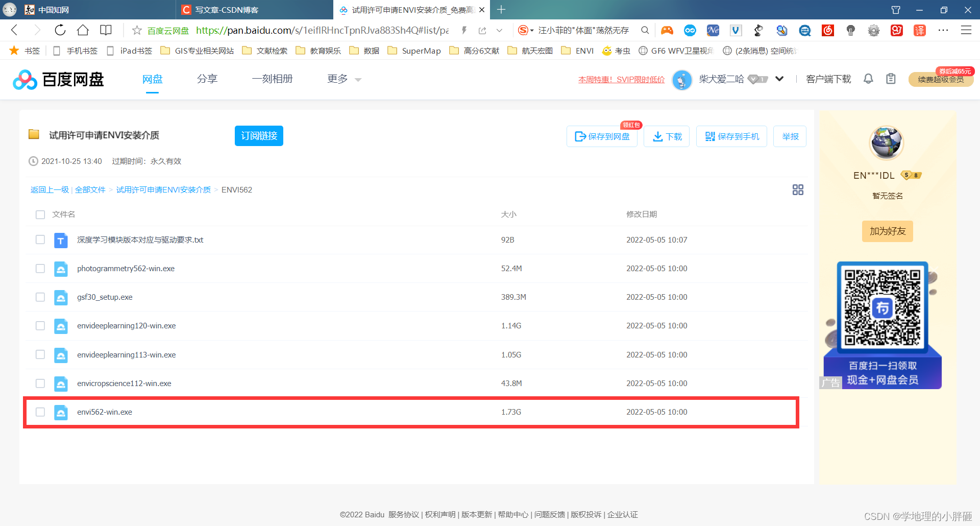Screen dimensions: 980x526
Task: Reload the page with the refresh icon
Action: (60, 30)
